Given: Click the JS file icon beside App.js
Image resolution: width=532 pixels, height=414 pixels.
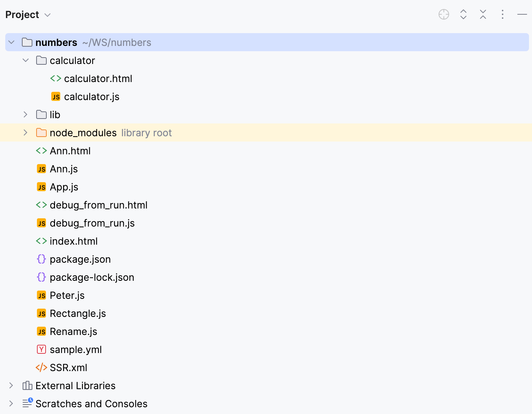Looking at the screenshot, I should [x=41, y=187].
